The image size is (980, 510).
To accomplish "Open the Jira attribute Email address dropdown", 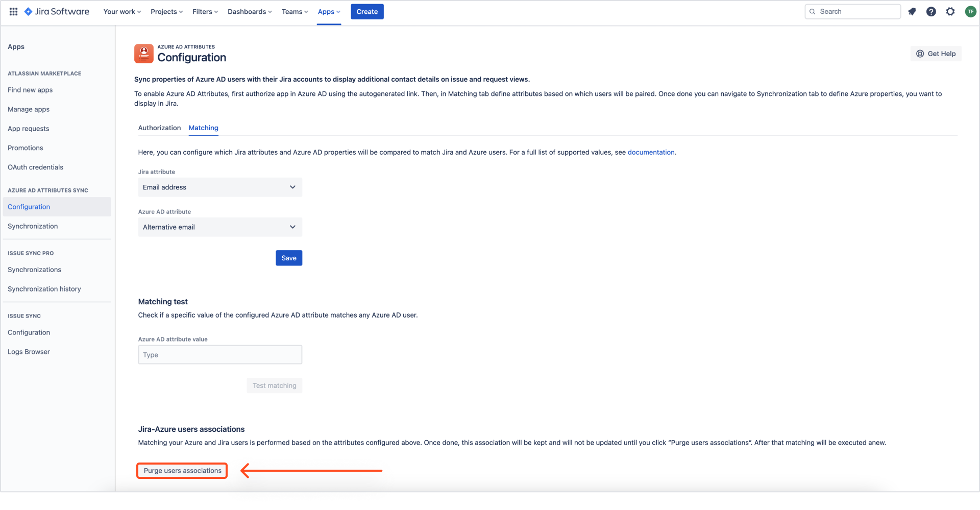I will (x=220, y=187).
